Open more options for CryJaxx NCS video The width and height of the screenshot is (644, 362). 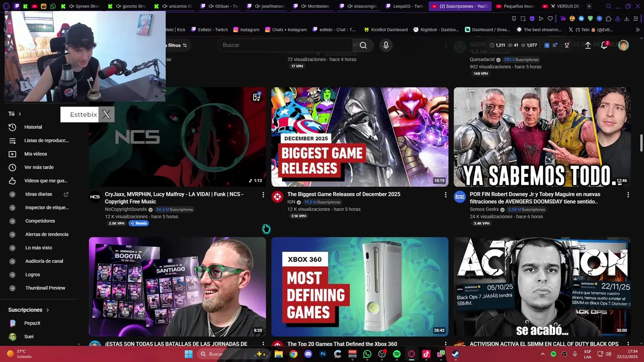coord(263,195)
